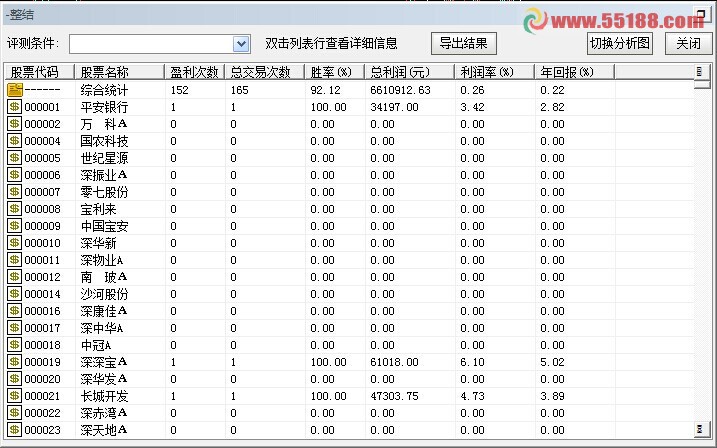Sort by the 年回报(%) column header
717x448 pixels.
point(575,72)
